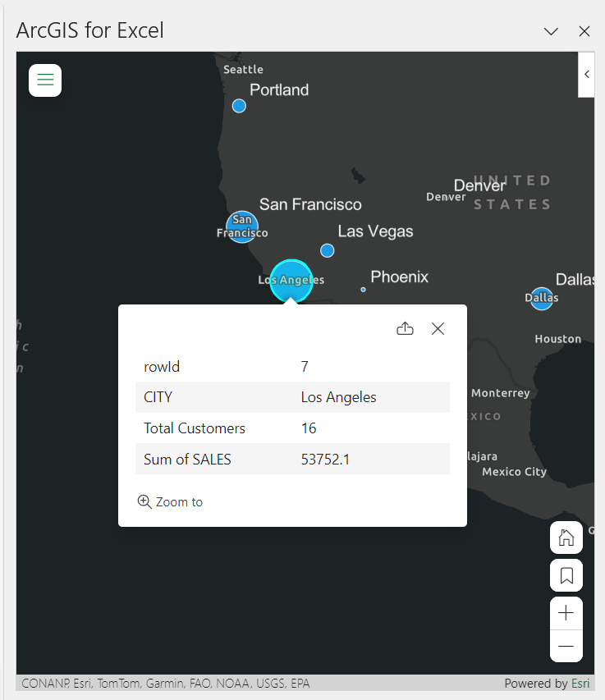Select the San Francisco map bubble
605x700 pixels.
(242, 226)
